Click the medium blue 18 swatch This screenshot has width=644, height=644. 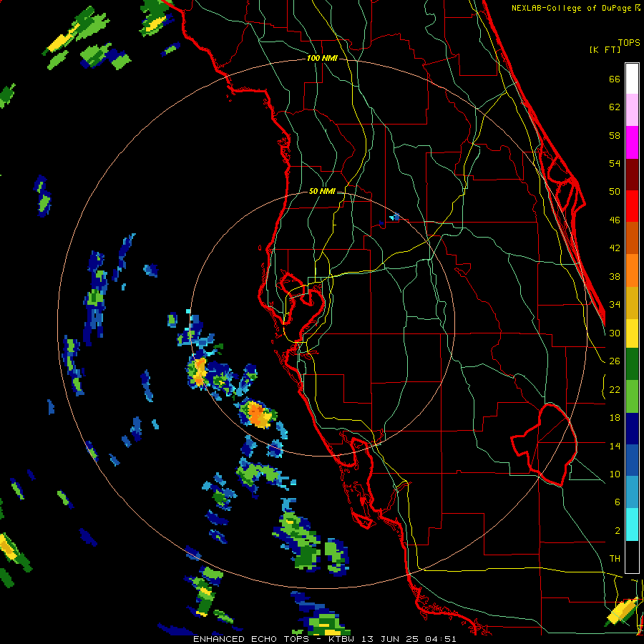coord(632,460)
